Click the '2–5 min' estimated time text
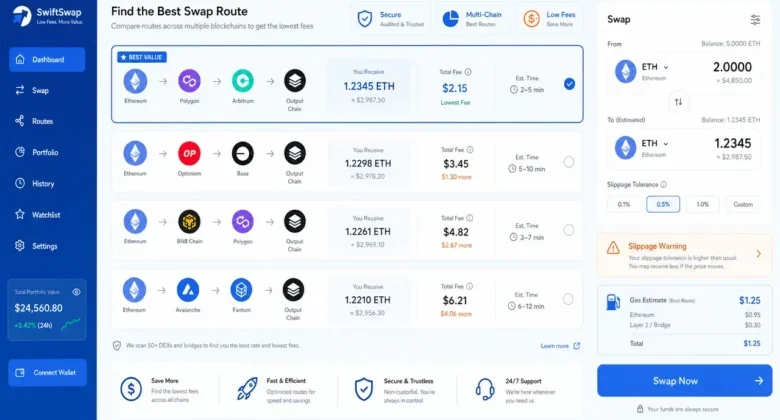 pos(532,90)
